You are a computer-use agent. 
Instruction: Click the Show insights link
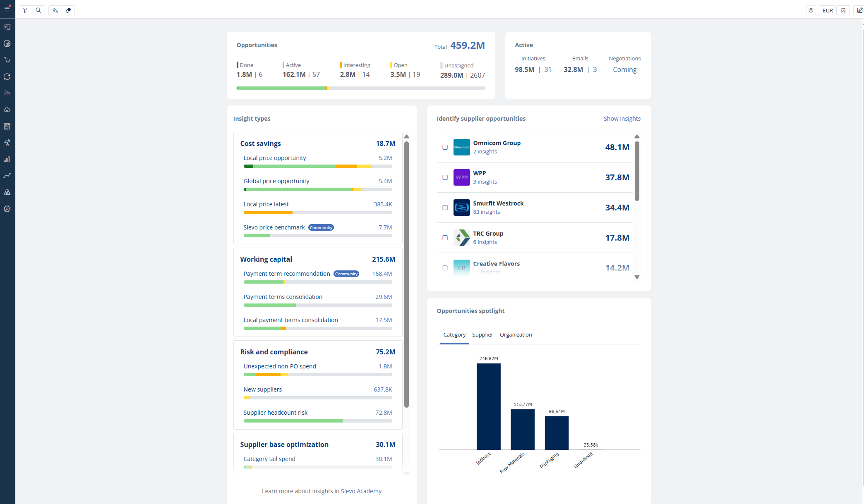tap(622, 119)
